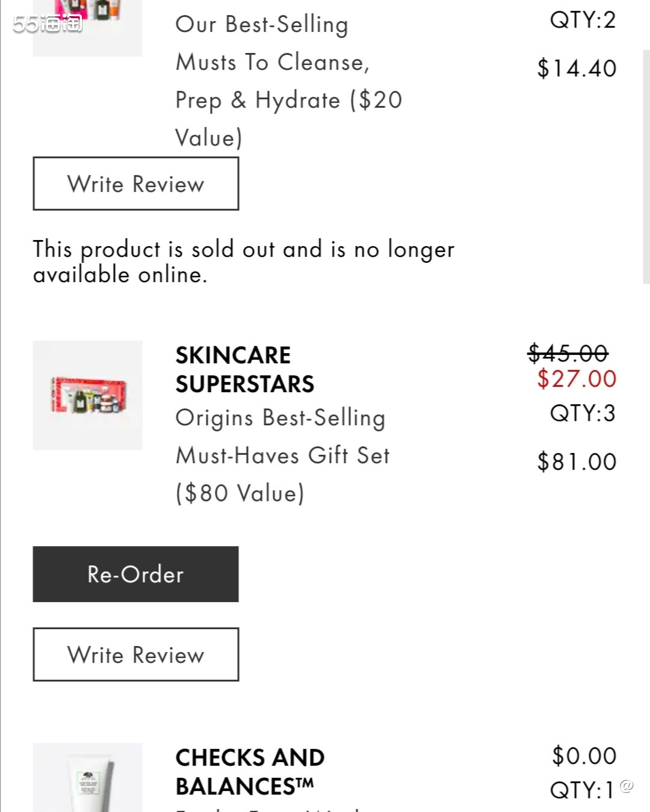Click the red $27.00 sale price
The image size is (650, 812).
point(577,379)
